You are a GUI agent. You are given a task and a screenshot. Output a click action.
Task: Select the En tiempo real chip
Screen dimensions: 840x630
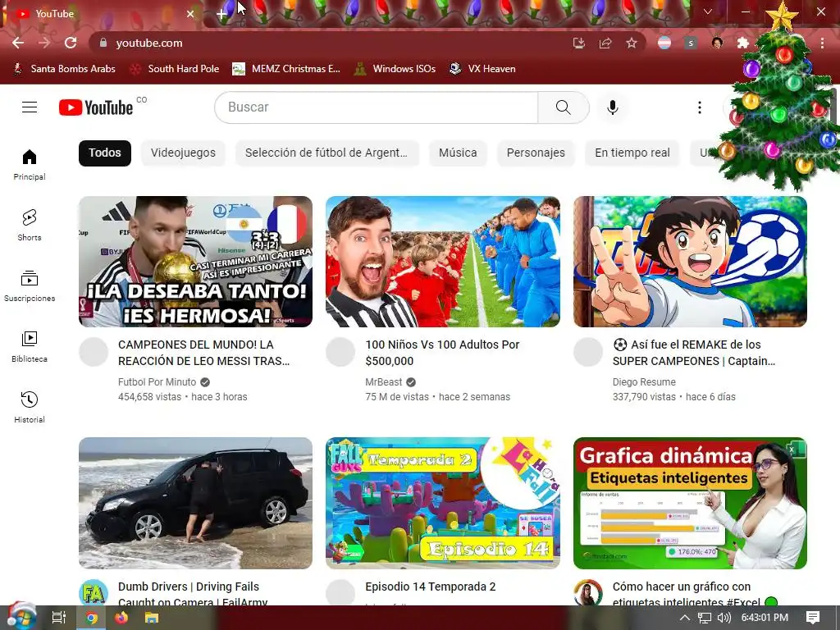coord(632,153)
